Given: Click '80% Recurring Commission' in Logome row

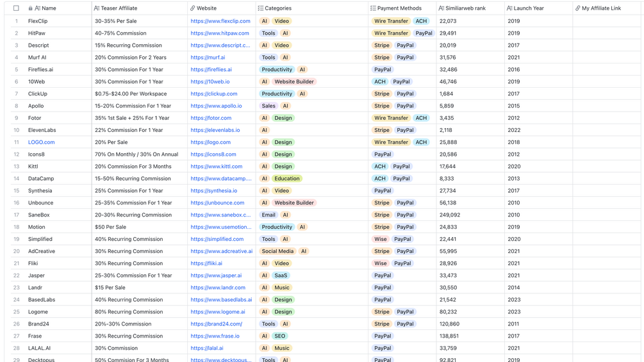Looking at the screenshot, I should tap(129, 312).
